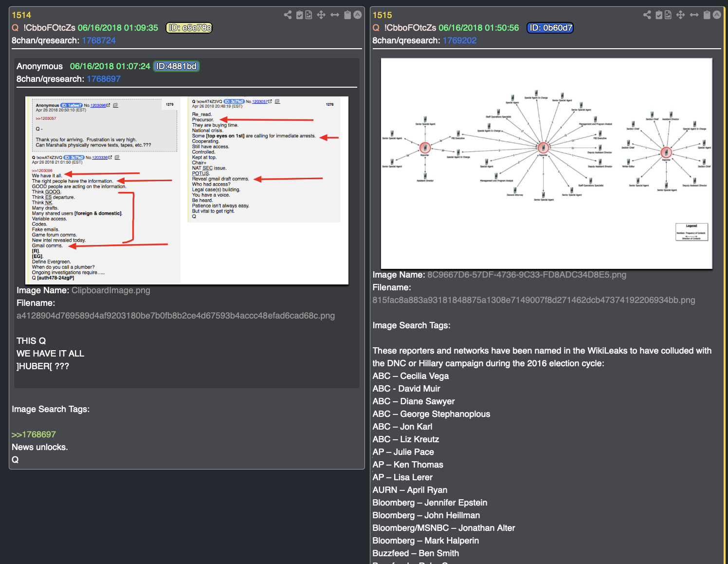Screen dimensions: 728x564
Task: Click the horizontal arrows icon on post 1515
Action: [x=694, y=15]
